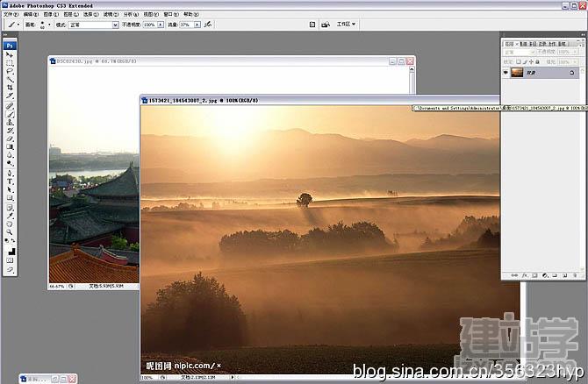Delete layer using trash icon
Screen dimensions: 588x384
click(x=575, y=276)
